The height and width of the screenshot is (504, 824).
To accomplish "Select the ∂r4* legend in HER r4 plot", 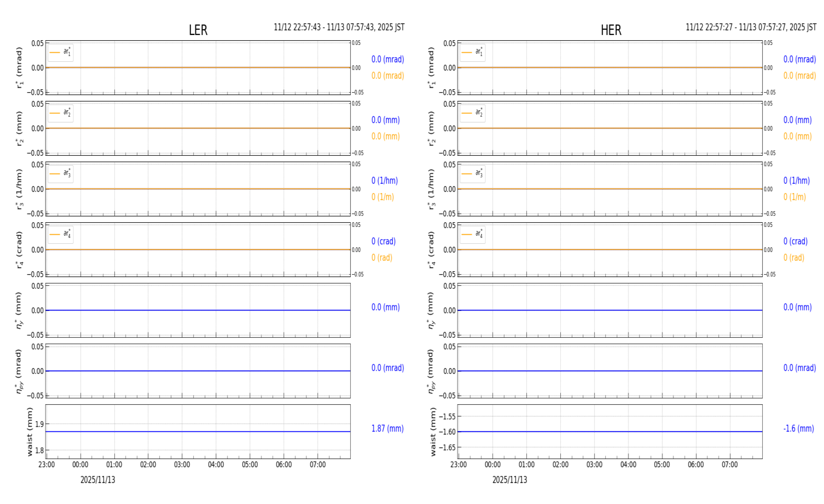I will click(x=473, y=235).
